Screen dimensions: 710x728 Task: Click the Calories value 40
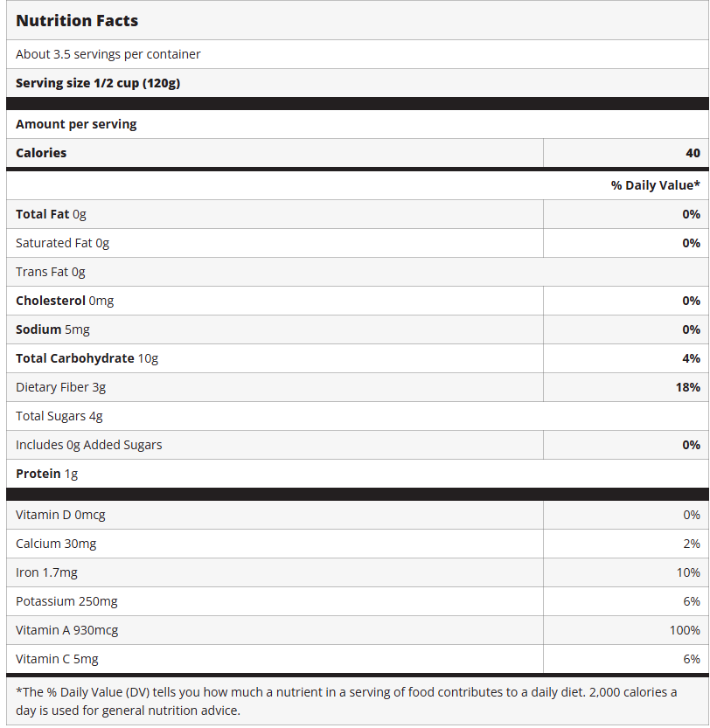(693, 153)
